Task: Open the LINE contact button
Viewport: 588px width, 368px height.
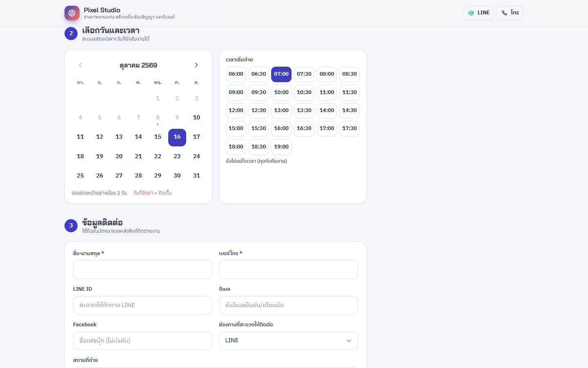Action: click(x=479, y=13)
